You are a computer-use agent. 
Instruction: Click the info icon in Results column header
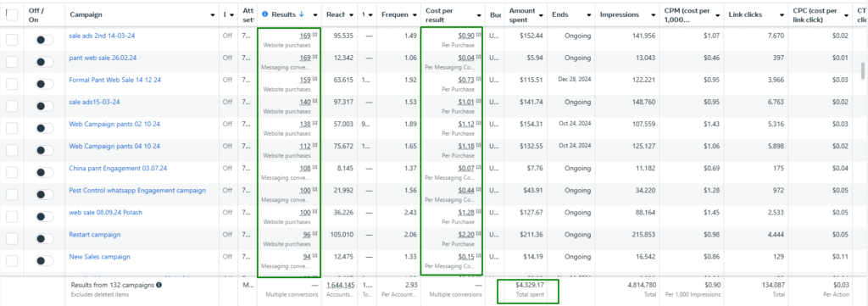pos(264,14)
